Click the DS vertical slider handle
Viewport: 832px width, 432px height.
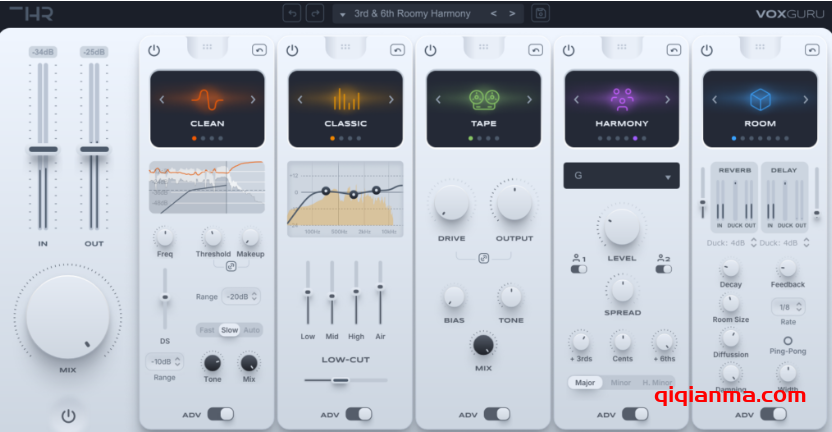[165, 297]
